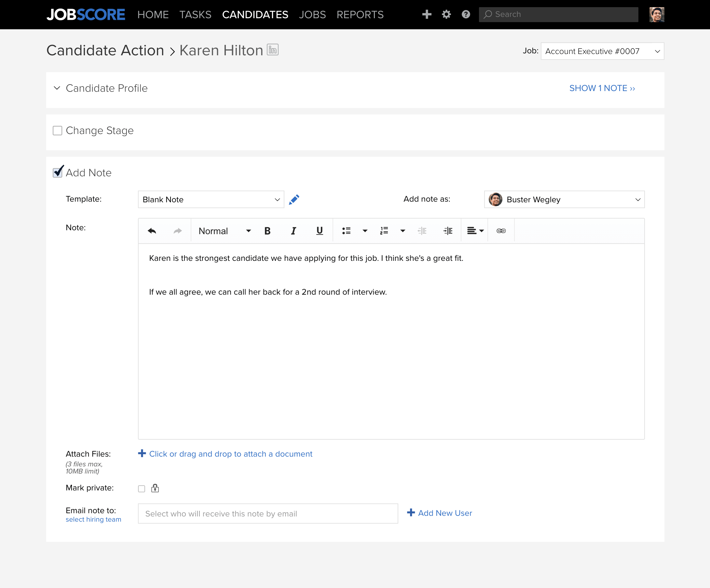This screenshot has height=588, width=710.
Task: Check the Change Stage checkbox
Action: pos(58,130)
